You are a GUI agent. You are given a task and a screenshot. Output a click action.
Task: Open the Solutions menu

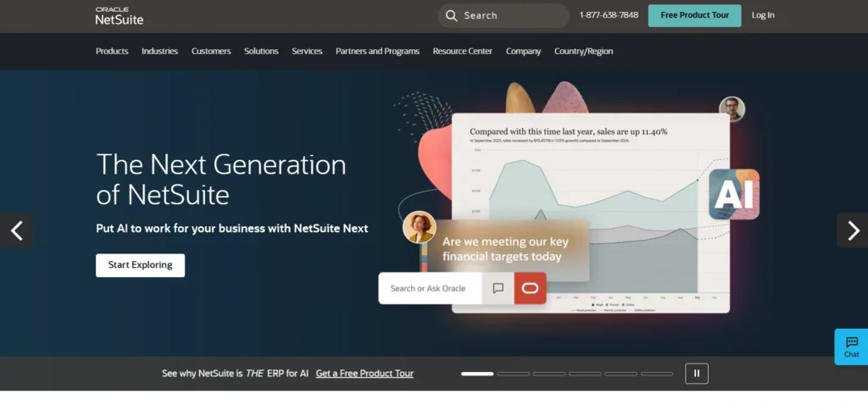(x=261, y=51)
